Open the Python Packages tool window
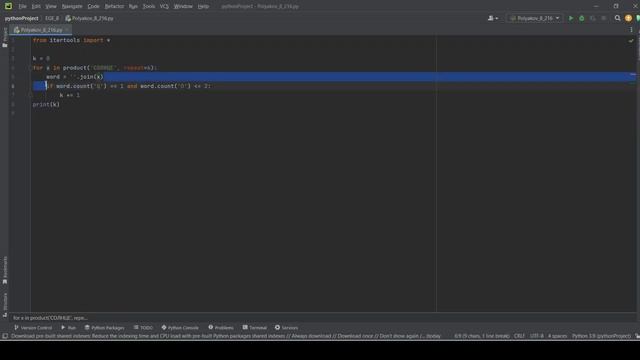Viewport: 640px width, 360px height. click(x=104, y=327)
